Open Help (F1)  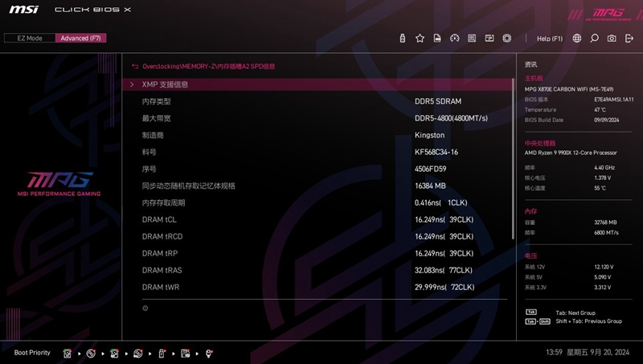coord(550,39)
